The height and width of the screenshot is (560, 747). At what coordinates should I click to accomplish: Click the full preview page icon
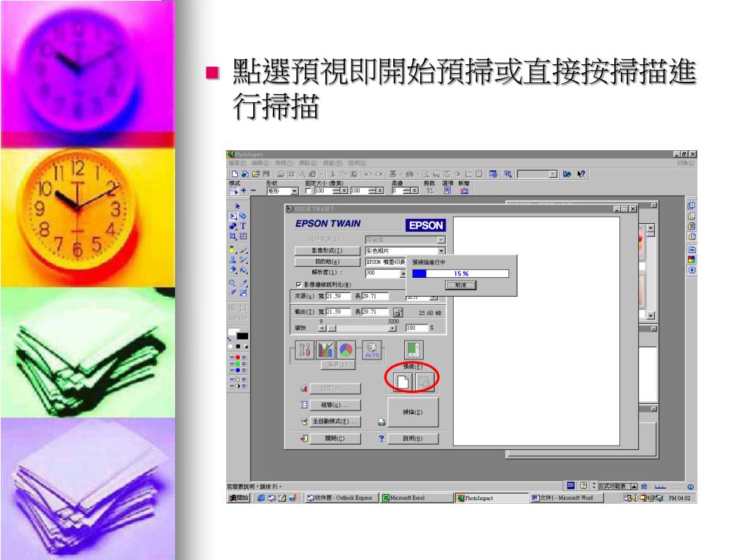point(403,382)
